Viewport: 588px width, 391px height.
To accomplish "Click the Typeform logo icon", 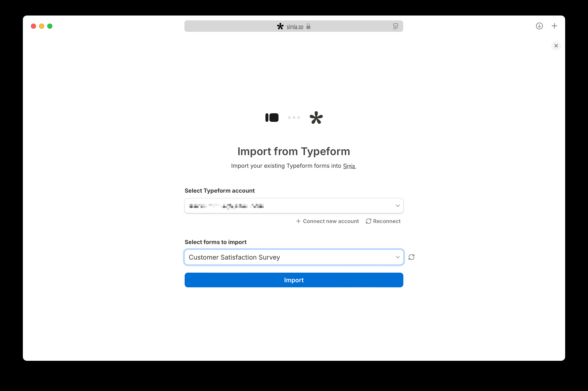I will tap(272, 118).
